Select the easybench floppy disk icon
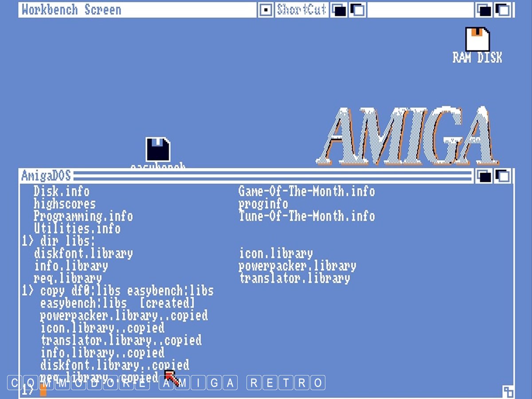Viewport: 532px width, 399px height. pos(158,150)
